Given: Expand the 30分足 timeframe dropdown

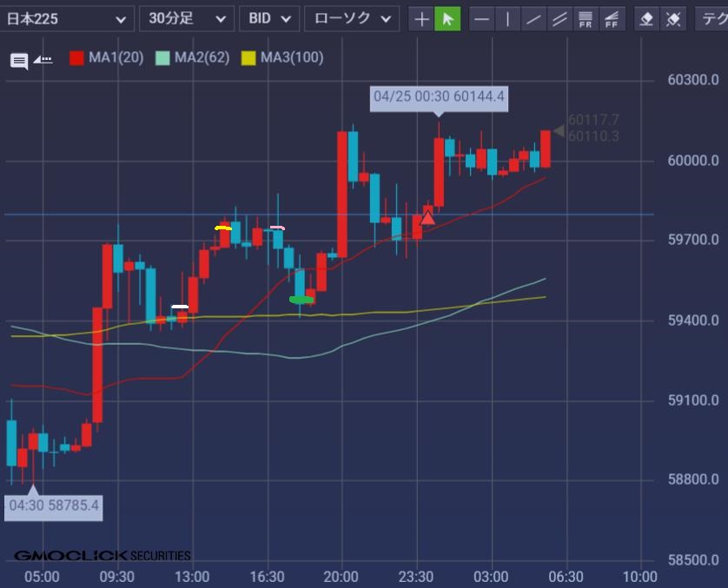Looking at the screenshot, I should pyautogui.click(x=188, y=18).
